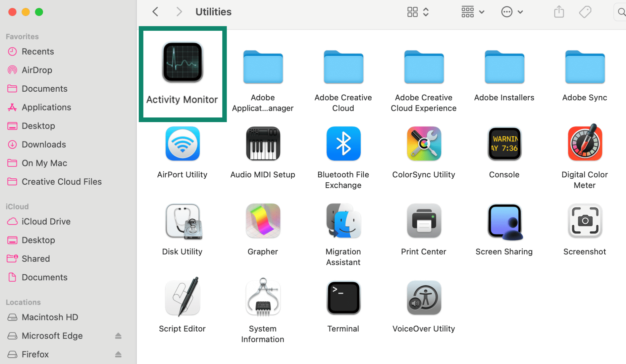Open the tags dropdown in the toolbar
Viewport: 626px width, 364px height.
click(x=585, y=12)
